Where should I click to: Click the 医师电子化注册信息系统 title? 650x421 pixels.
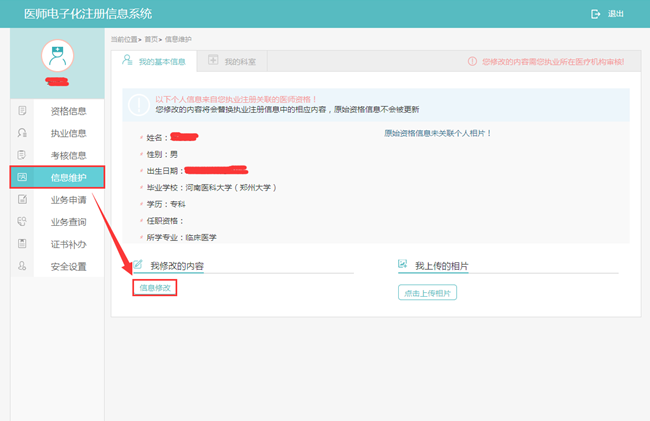click(88, 14)
